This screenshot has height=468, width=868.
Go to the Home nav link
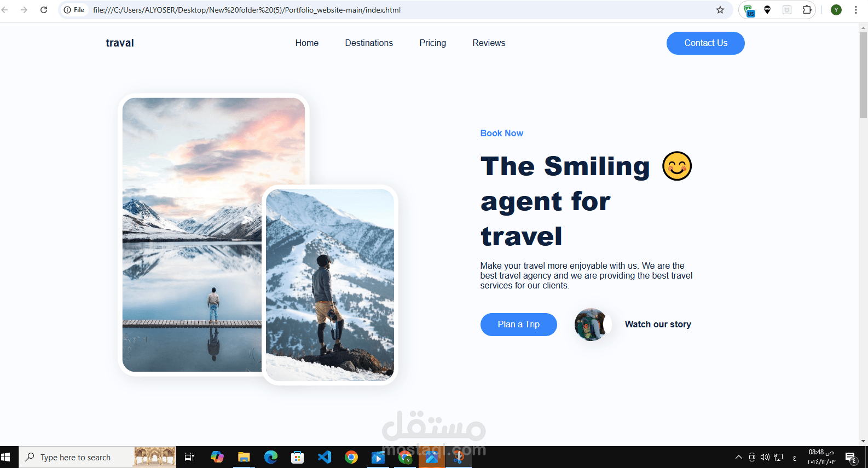(x=306, y=43)
